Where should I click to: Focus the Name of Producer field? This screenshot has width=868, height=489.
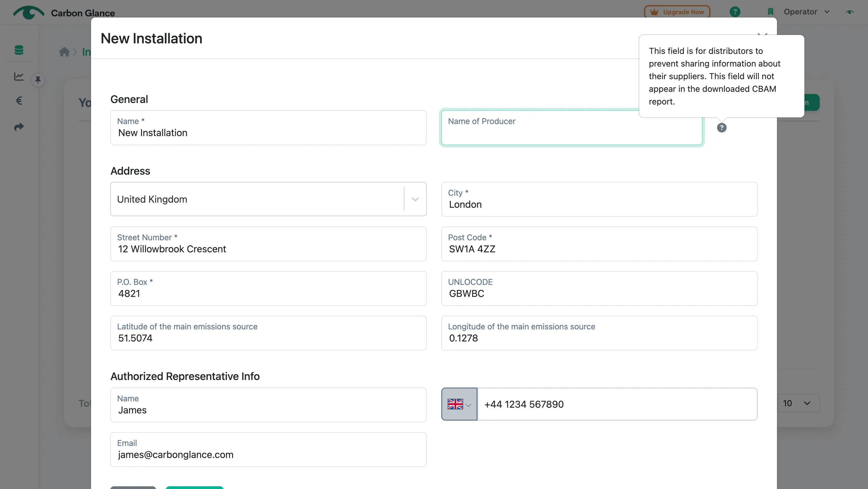click(x=571, y=128)
